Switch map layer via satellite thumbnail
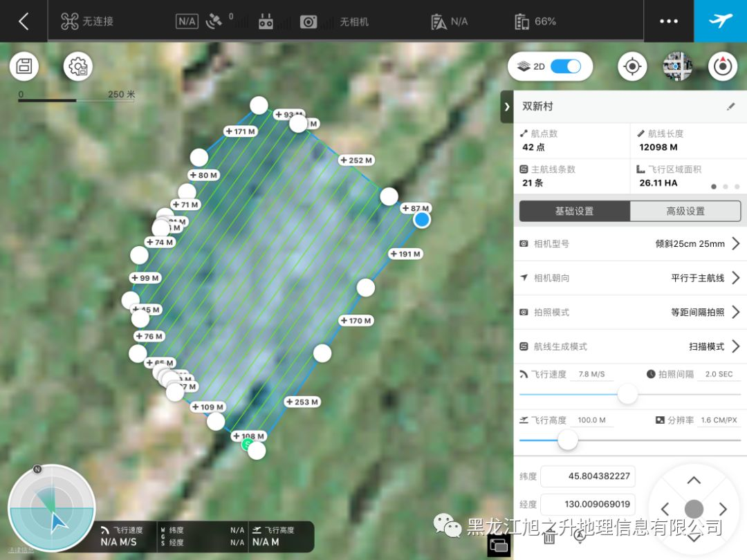Viewport: 747px width, 560px height. point(677,66)
